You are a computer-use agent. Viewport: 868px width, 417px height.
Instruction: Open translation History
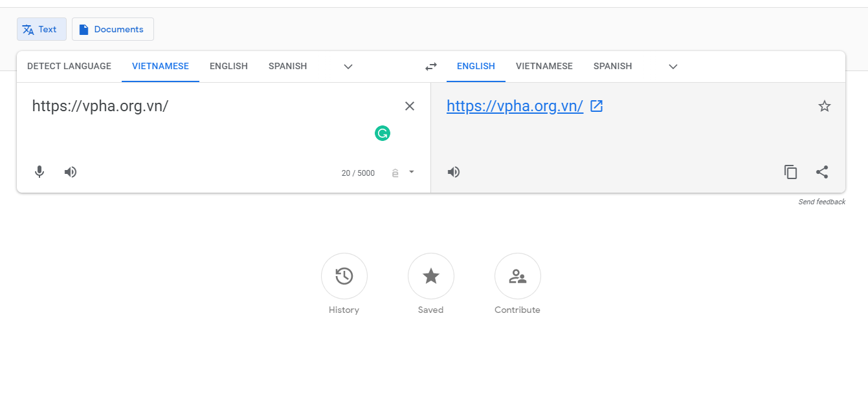pos(344,277)
